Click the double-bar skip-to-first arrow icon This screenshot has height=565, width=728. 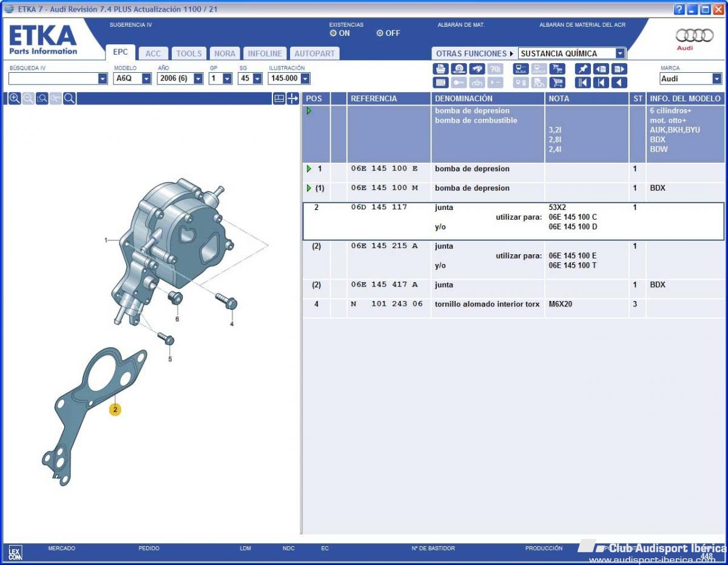[582, 83]
